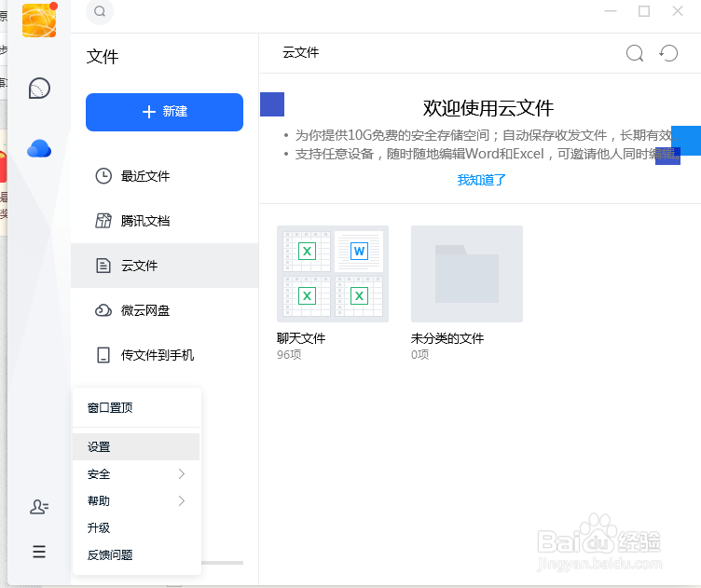Choose 设置 in the popup menu

[136, 446]
